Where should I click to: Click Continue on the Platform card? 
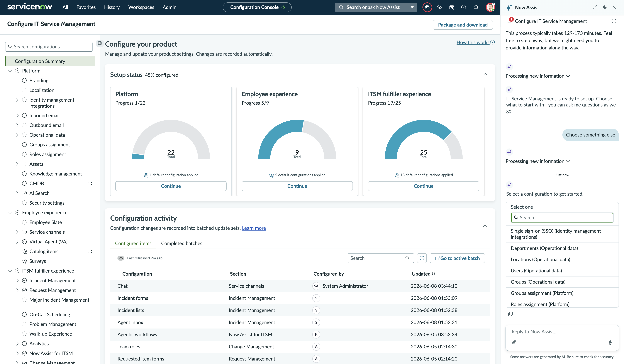tap(171, 186)
